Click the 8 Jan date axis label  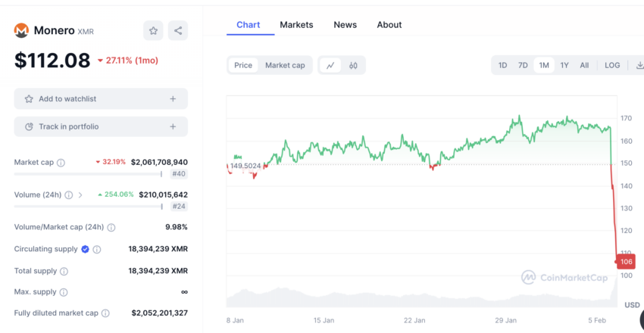coord(234,320)
